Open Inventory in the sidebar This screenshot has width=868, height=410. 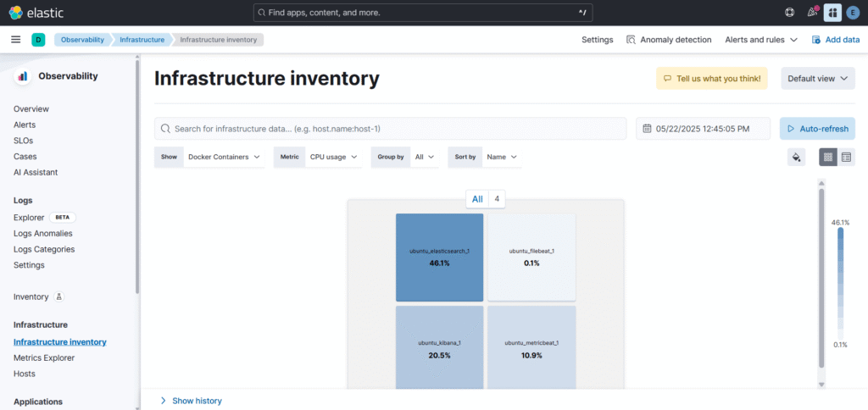tap(31, 297)
